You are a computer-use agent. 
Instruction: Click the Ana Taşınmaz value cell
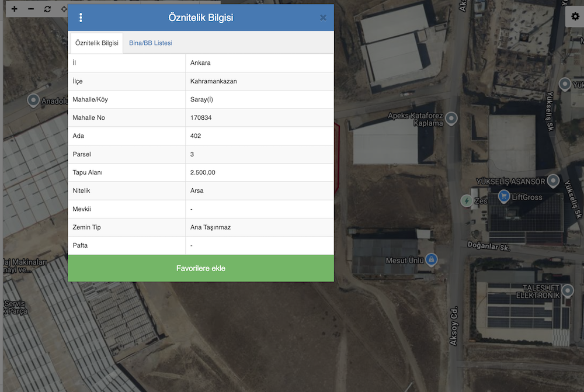(260, 227)
